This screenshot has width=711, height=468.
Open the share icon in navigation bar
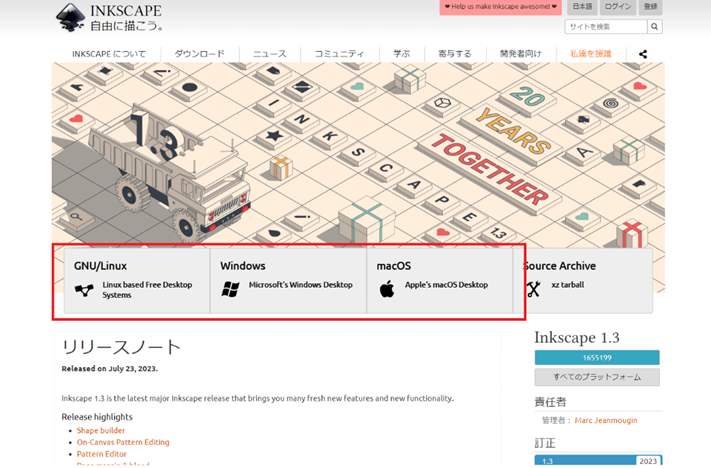point(643,54)
